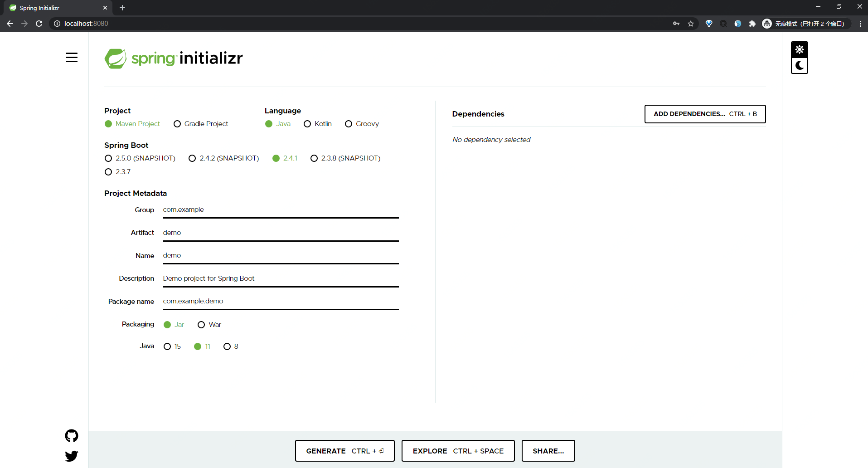
Task: Click the Artifact input field
Action: 281,233
